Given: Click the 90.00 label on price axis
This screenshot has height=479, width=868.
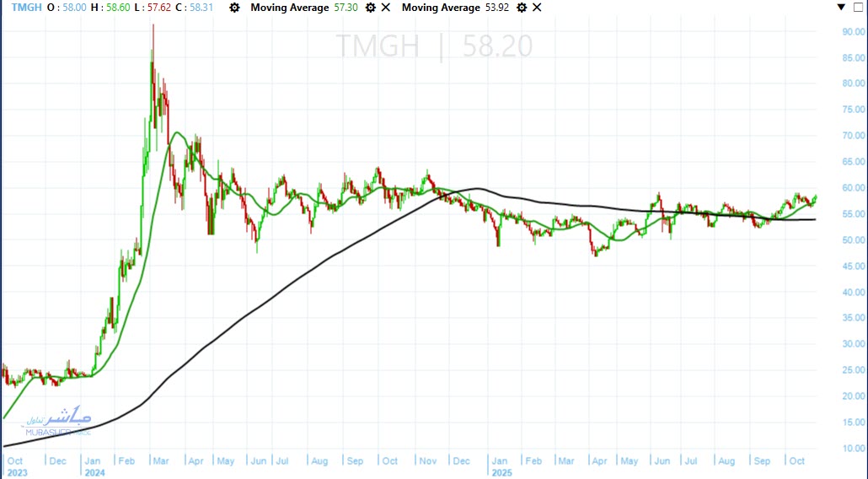Looking at the screenshot, I should (x=853, y=31).
